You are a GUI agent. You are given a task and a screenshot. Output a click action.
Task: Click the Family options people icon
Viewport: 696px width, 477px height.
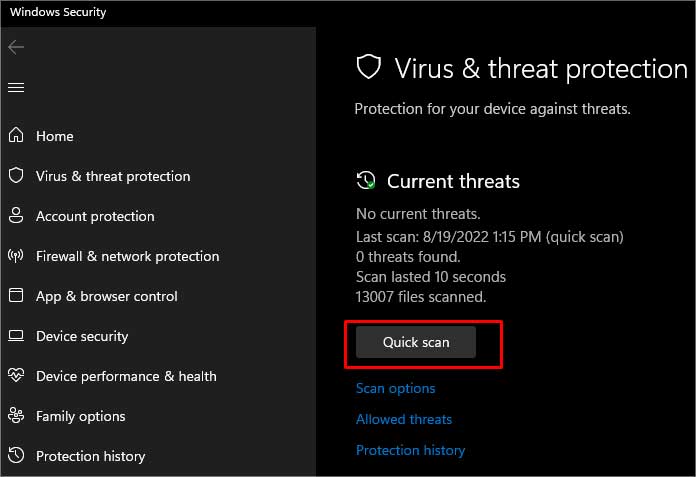[x=16, y=415]
